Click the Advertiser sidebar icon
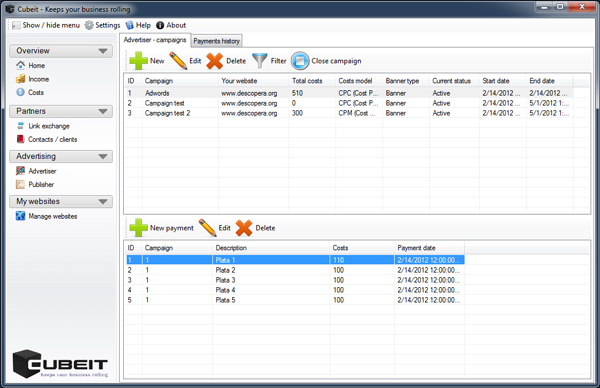The height and width of the screenshot is (388, 600). click(20, 171)
